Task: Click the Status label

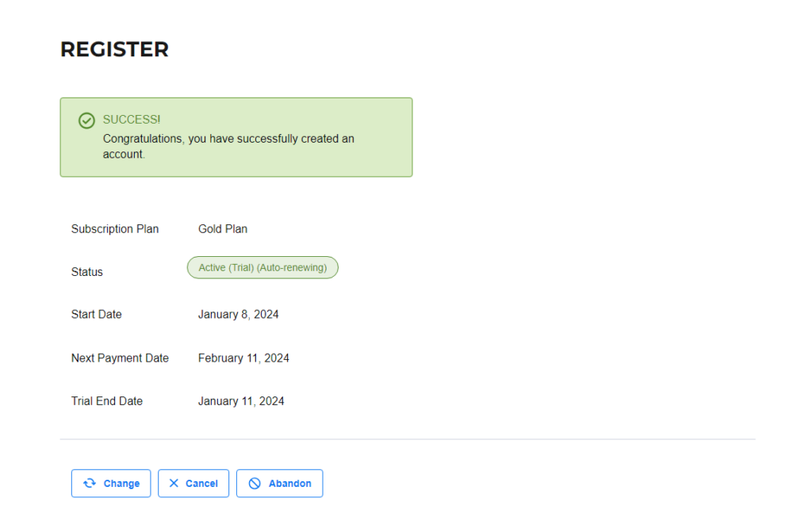Action: pos(87,272)
